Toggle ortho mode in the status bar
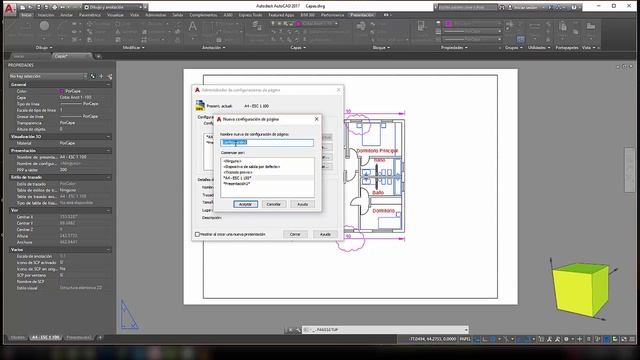 point(485,339)
